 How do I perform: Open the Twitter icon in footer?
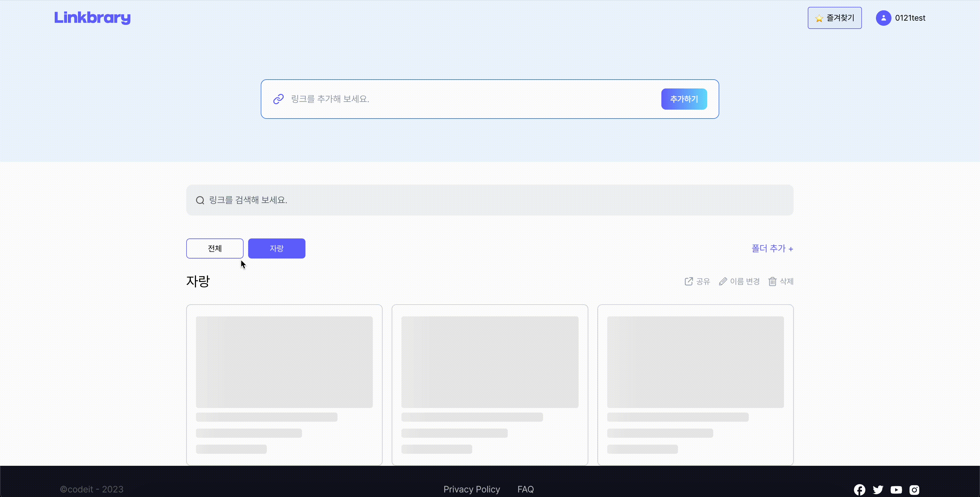(878, 489)
